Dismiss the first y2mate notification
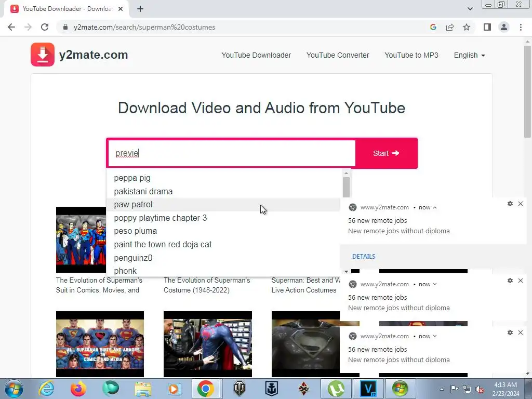 pyautogui.click(x=521, y=204)
